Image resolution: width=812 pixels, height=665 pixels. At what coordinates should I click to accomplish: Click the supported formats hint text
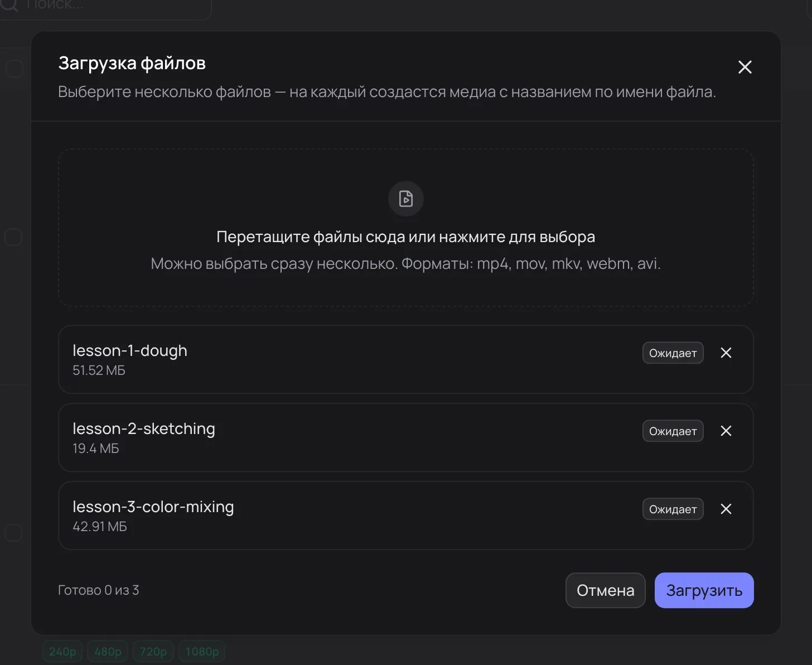point(406,263)
